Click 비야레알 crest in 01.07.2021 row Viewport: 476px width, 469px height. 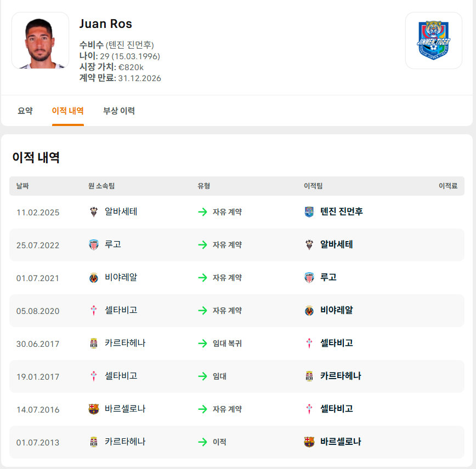coord(93,278)
